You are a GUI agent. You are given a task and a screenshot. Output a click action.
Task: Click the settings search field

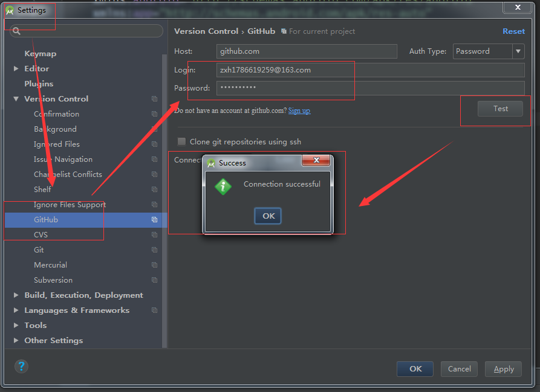point(86,31)
